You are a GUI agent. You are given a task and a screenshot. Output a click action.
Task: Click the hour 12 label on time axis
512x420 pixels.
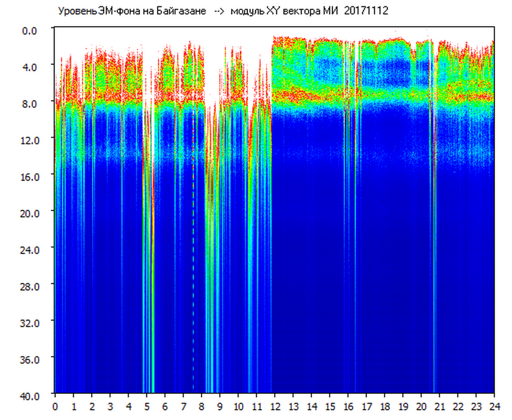pos(275,406)
